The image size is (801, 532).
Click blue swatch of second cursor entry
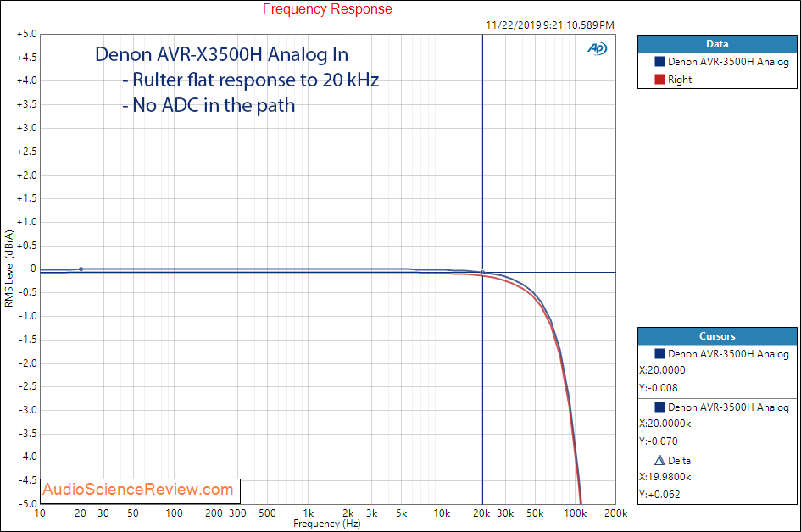(x=659, y=407)
